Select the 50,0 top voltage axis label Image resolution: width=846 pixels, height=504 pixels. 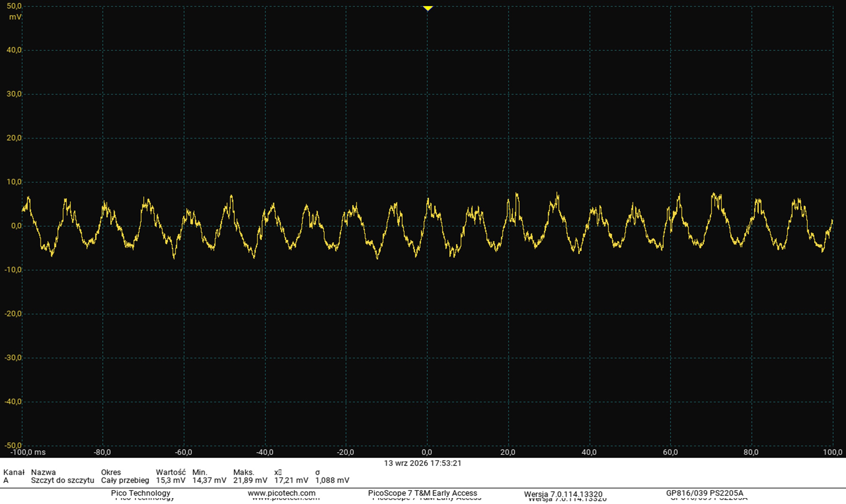[14, 6]
